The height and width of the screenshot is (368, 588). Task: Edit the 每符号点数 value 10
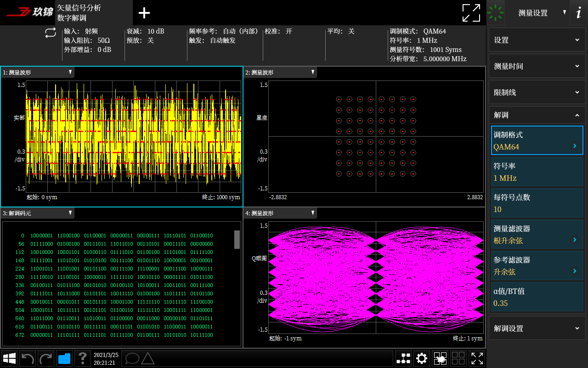(537, 203)
